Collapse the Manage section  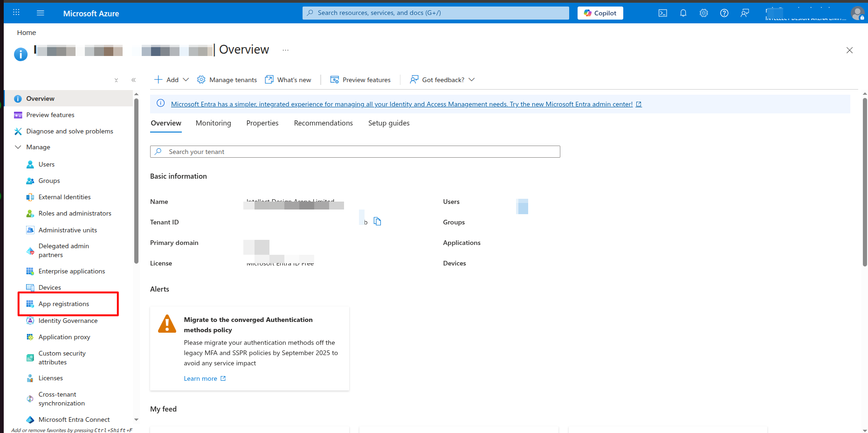pos(18,147)
